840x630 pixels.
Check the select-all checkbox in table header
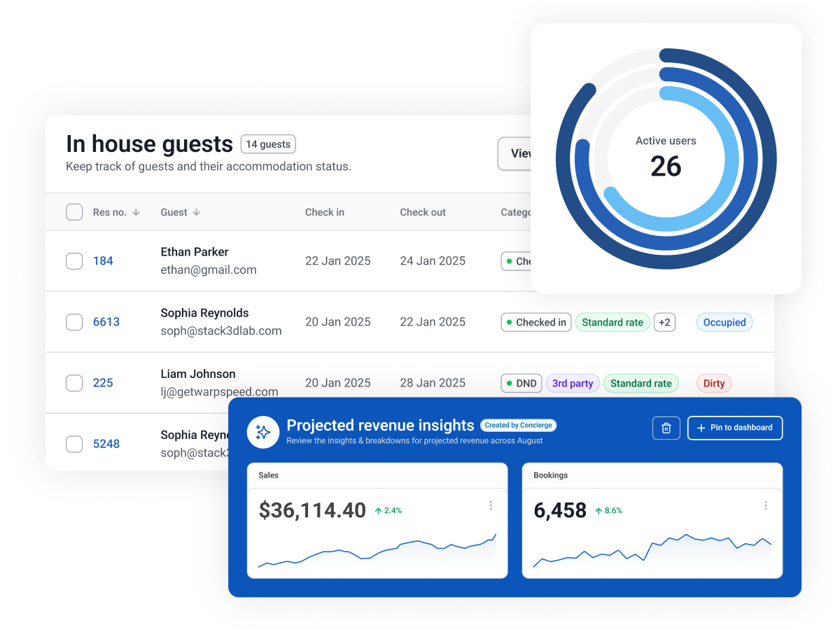click(74, 212)
